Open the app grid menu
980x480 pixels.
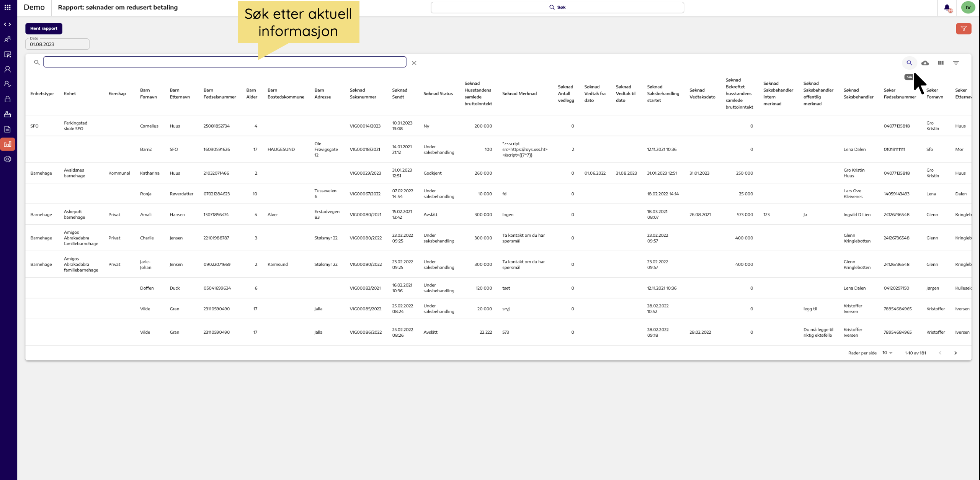tap(7, 7)
